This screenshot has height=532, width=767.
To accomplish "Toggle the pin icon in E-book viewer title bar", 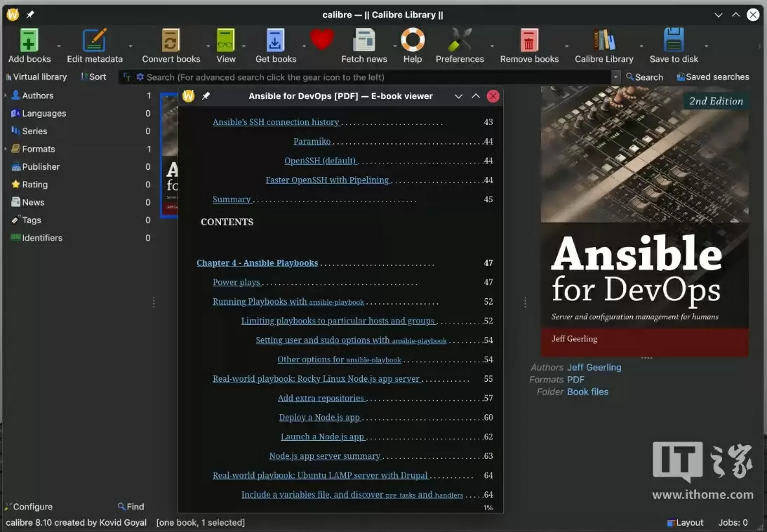I will point(206,96).
